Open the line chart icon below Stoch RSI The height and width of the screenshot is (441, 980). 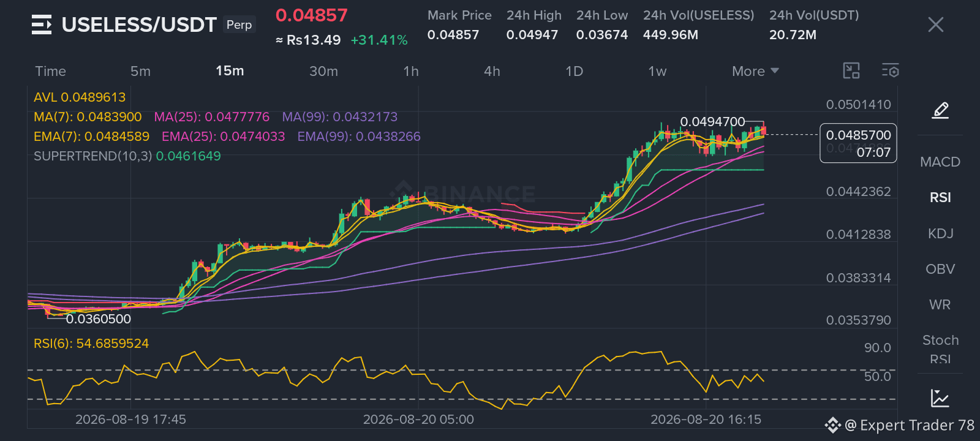coord(940,398)
